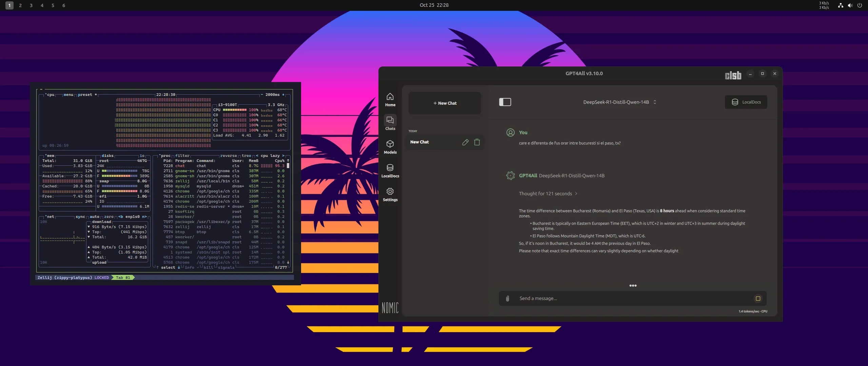Screen dimensions: 868x366
Task: Open the Settings gear page
Action: click(390, 195)
